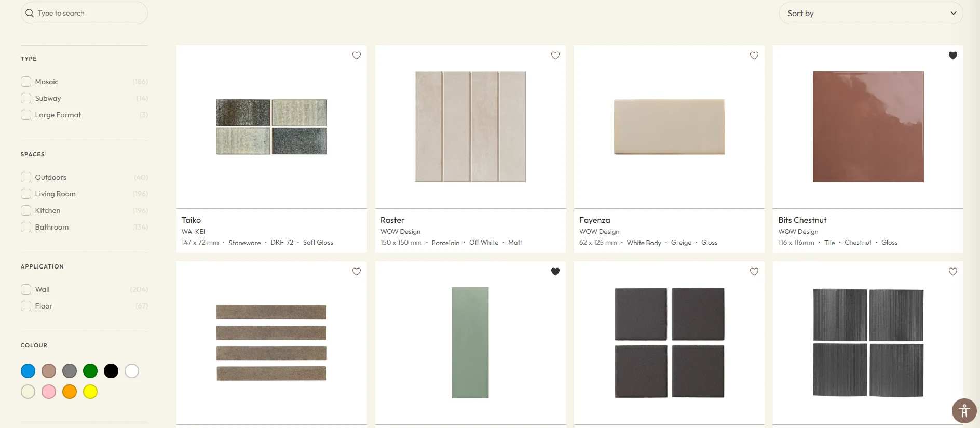Click the WA-KEI brand under Taiko
This screenshot has width=980, height=428.
pyautogui.click(x=193, y=232)
